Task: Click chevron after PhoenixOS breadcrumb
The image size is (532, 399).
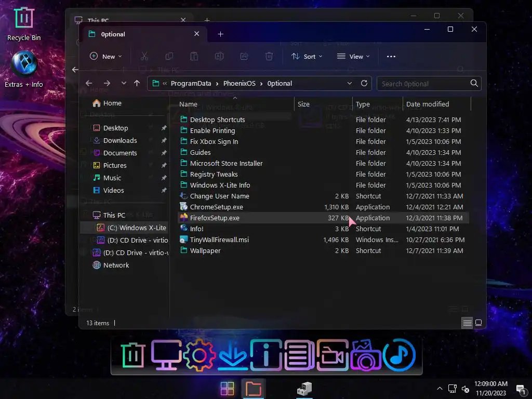Action: 261,84
